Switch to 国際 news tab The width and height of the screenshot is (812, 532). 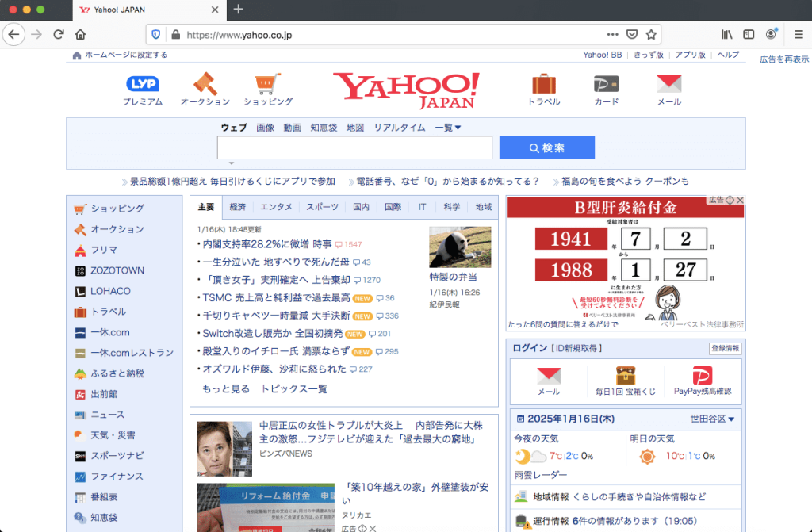tap(393, 207)
